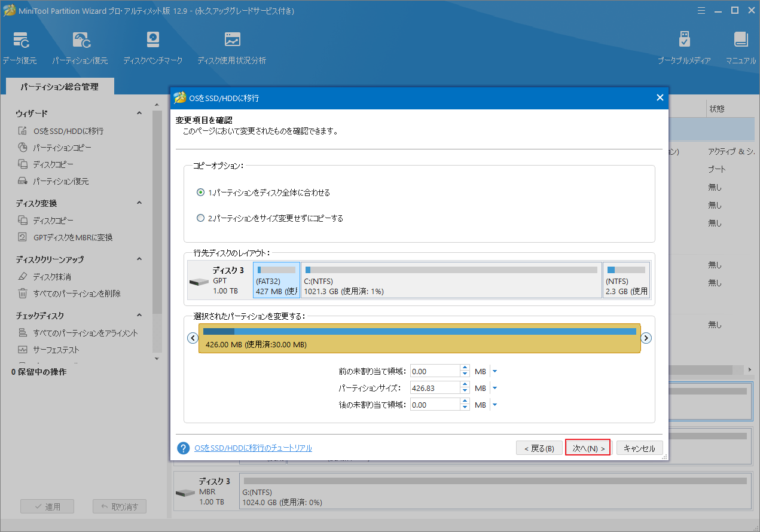Select NTFS 2.3 GB partition block

[x=626, y=280]
